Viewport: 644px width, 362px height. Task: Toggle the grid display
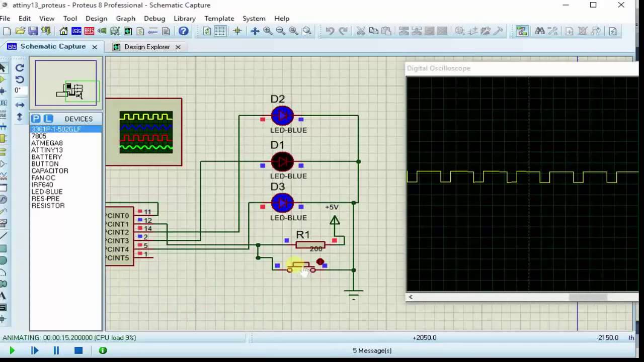click(220, 31)
